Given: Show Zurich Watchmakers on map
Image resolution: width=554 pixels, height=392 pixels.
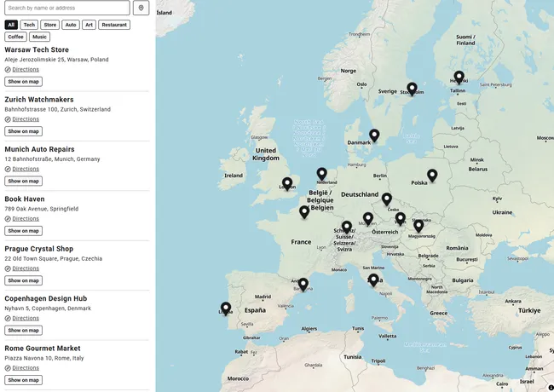Looking at the screenshot, I should pyautogui.click(x=23, y=131).
